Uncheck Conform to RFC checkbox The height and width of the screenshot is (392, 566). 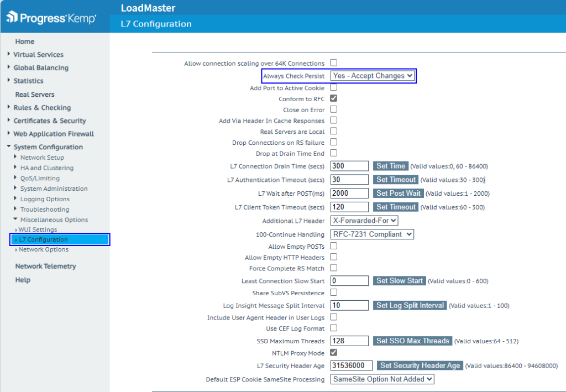[x=333, y=98]
